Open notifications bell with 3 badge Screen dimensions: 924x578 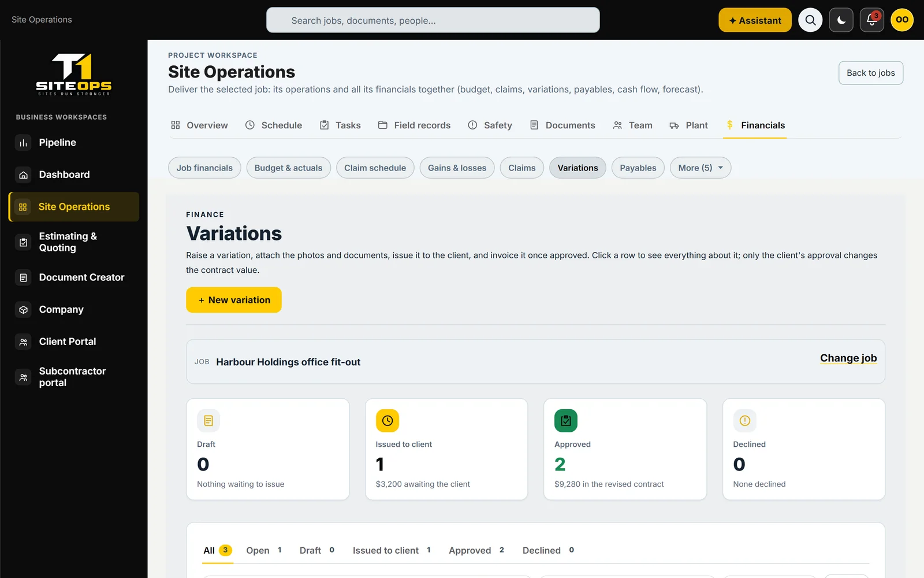[x=872, y=20]
